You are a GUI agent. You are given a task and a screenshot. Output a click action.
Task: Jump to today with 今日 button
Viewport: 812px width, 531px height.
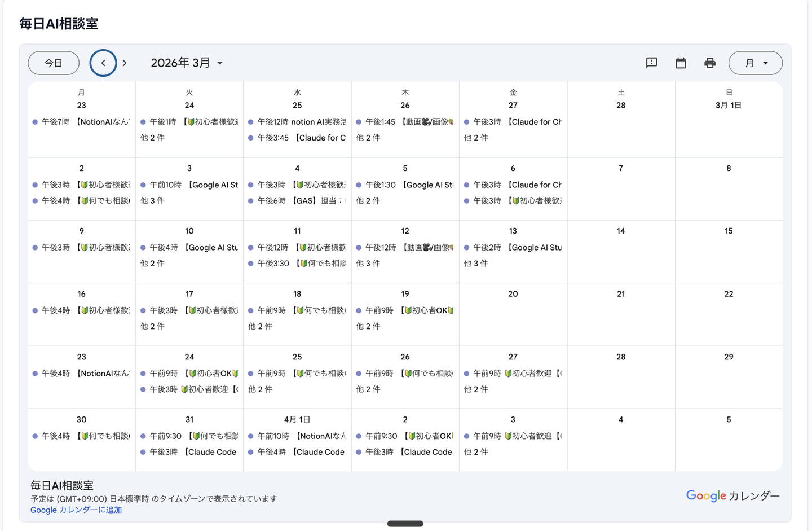pyautogui.click(x=54, y=63)
